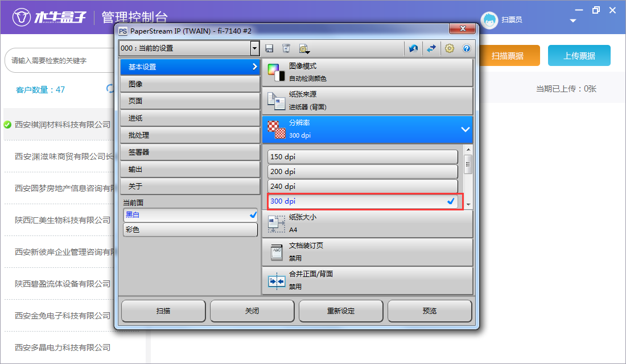The width and height of the screenshot is (626, 364).
Task: Close the PaperStream IP dialog
Action: click(463, 29)
